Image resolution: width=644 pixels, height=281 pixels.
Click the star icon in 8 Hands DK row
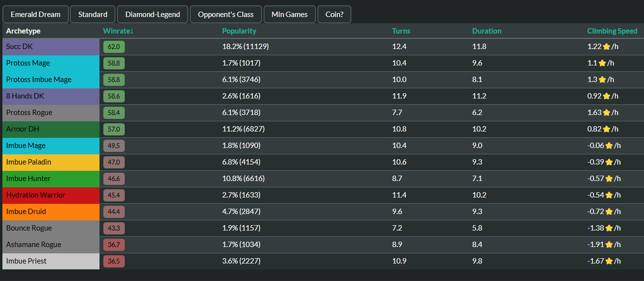[x=606, y=96]
